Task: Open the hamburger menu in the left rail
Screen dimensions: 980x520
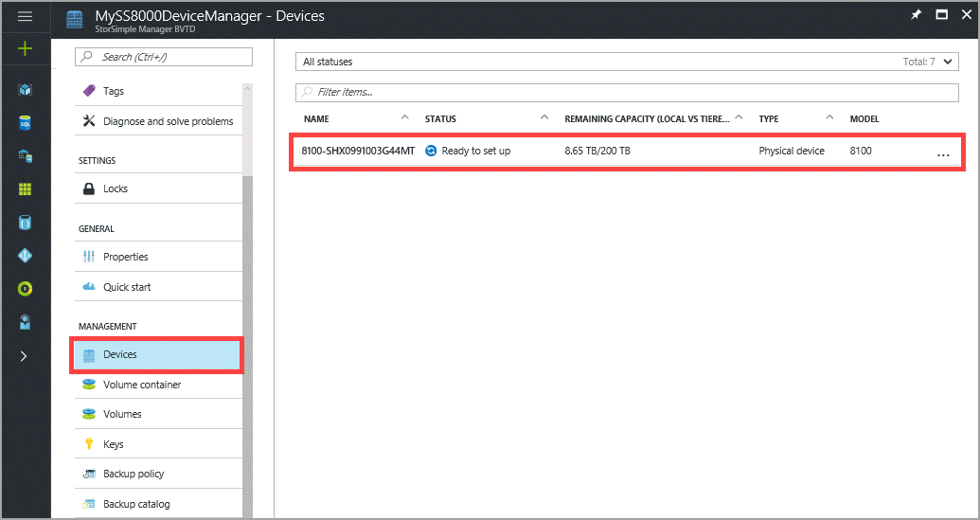Action: (25, 16)
